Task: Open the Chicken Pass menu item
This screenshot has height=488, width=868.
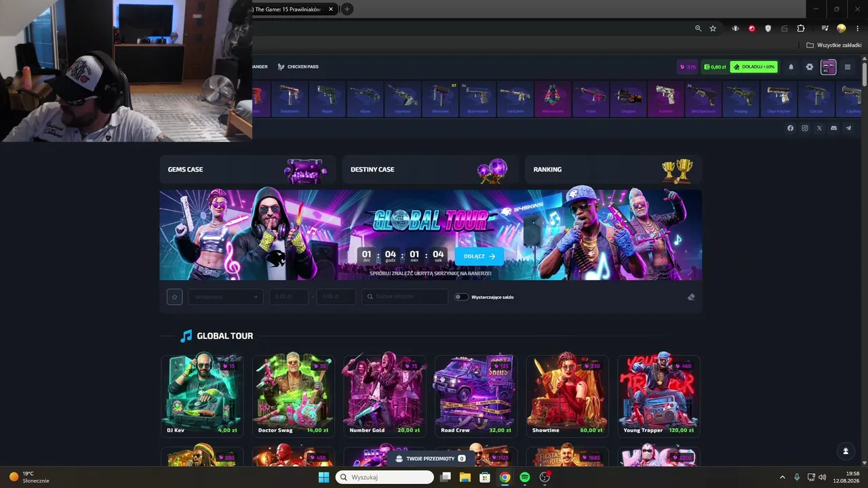Action: (x=298, y=67)
